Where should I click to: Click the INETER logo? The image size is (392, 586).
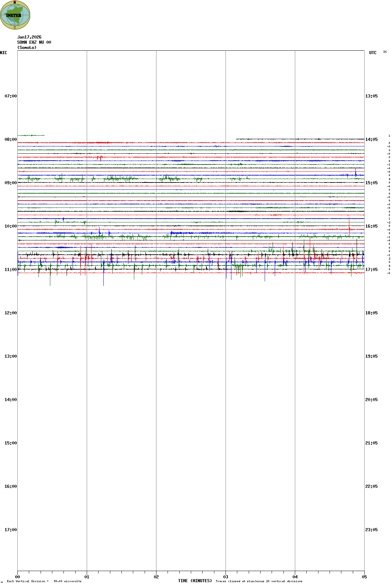pyautogui.click(x=15, y=15)
